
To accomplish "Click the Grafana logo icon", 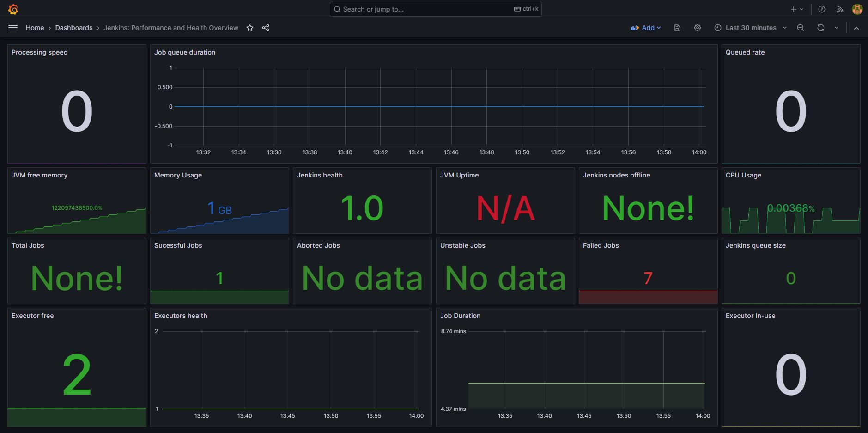I will pos(13,9).
